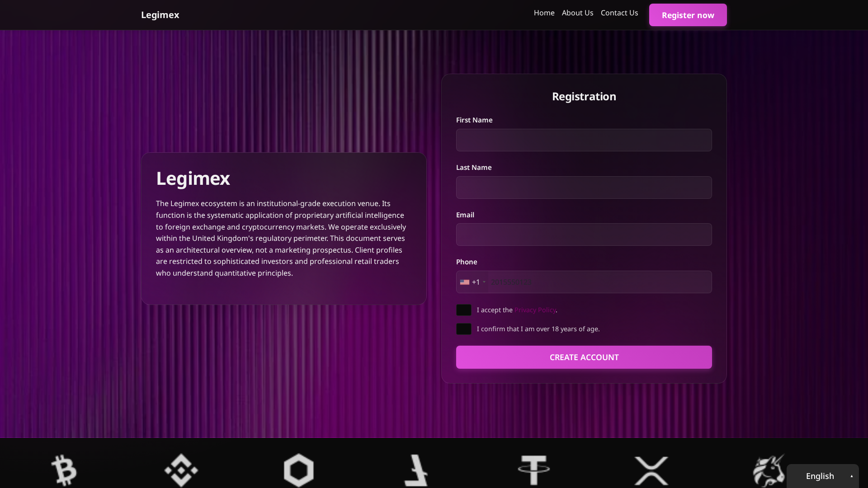Click the Last Name label

[474, 167]
